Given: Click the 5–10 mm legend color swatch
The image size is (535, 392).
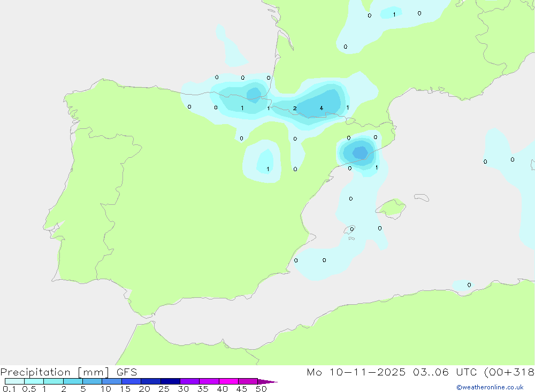Looking at the screenshot, I should [93, 381].
